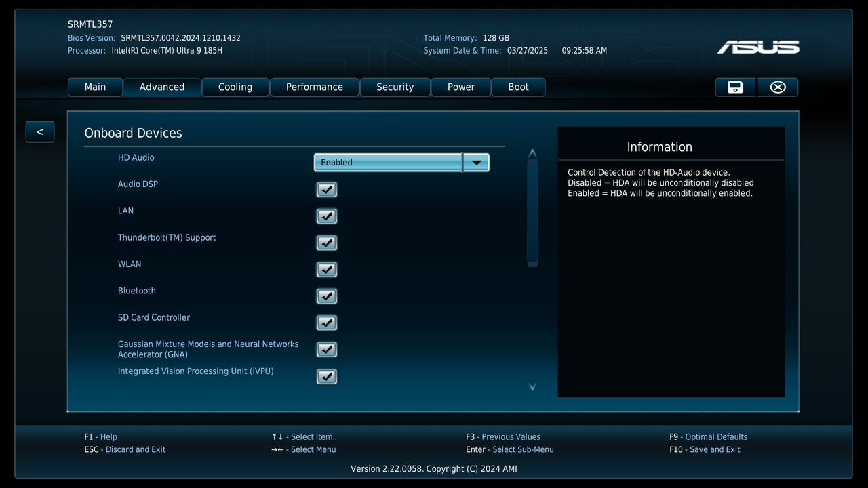Toggle the GNA accelerator checkbox
This screenshot has width=868, height=488.
pos(327,350)
